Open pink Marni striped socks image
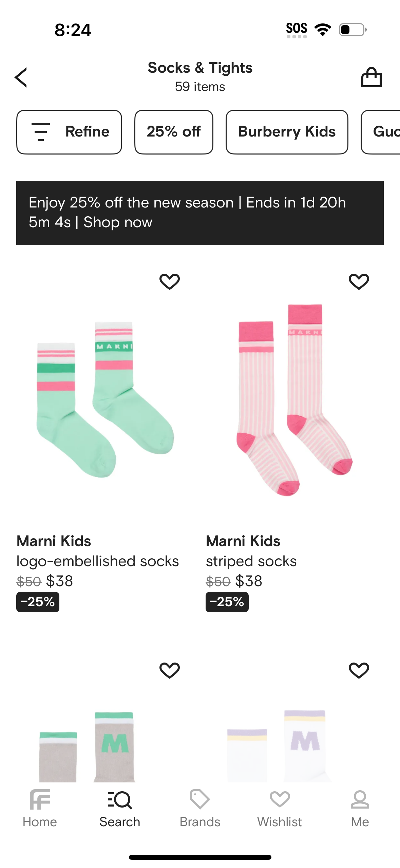400x868 pixels. coord(294,399)
